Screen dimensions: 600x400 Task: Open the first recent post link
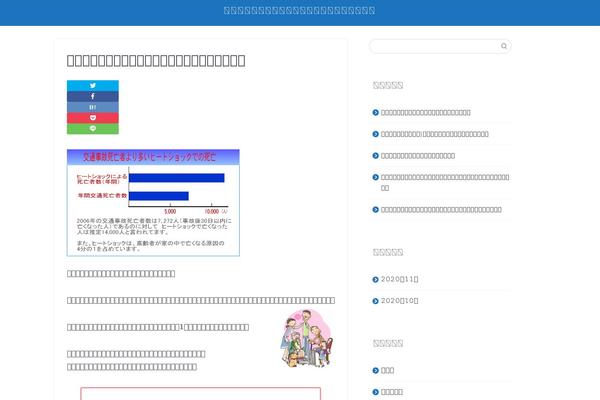click(x=426, y=113)
